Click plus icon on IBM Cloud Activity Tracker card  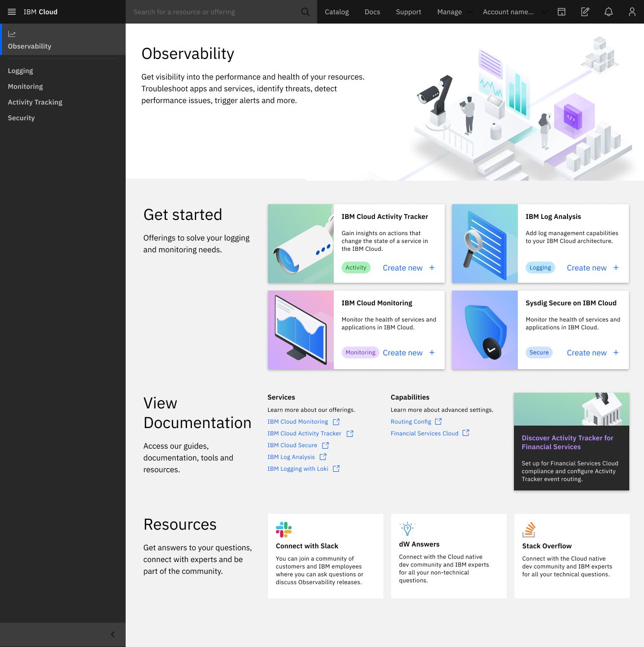[x=432, y=268]
